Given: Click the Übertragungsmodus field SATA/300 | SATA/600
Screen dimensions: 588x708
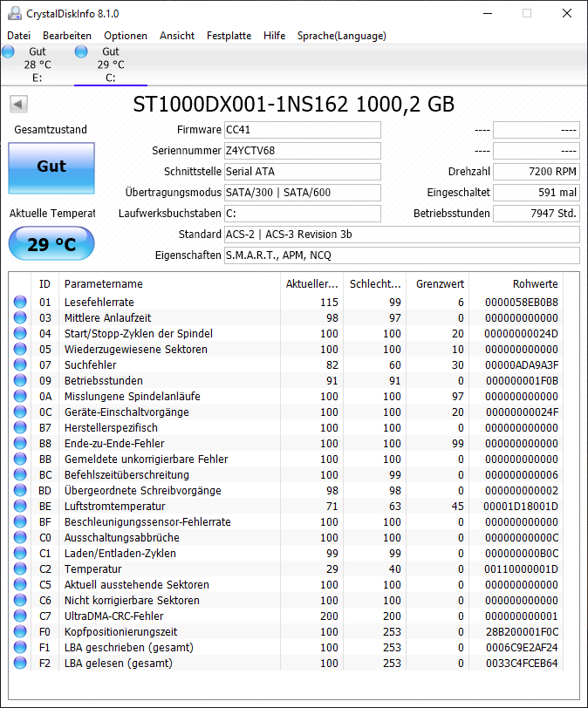Looking at the screenshot, I should [x=303, y=193].
